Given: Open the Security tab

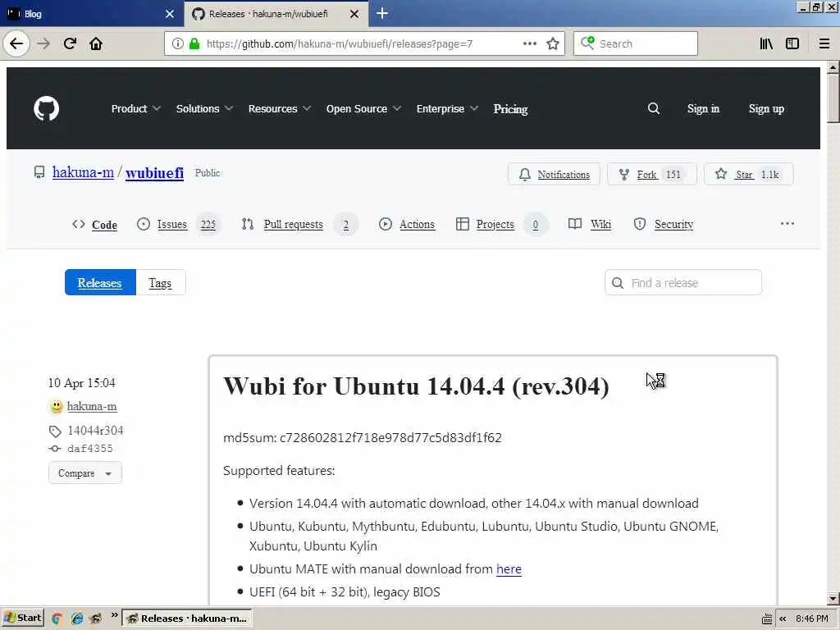Looking at the screenshot, I should 663,225.
